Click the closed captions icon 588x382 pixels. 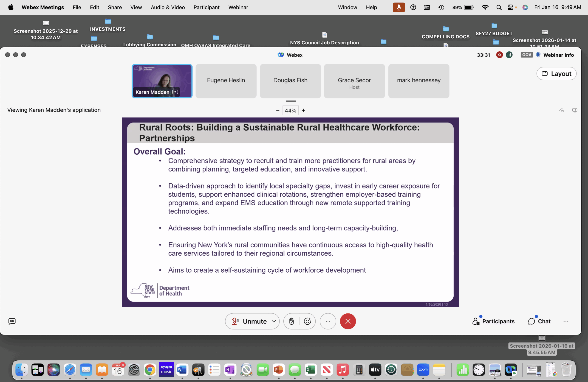click(x=12, y=321)
